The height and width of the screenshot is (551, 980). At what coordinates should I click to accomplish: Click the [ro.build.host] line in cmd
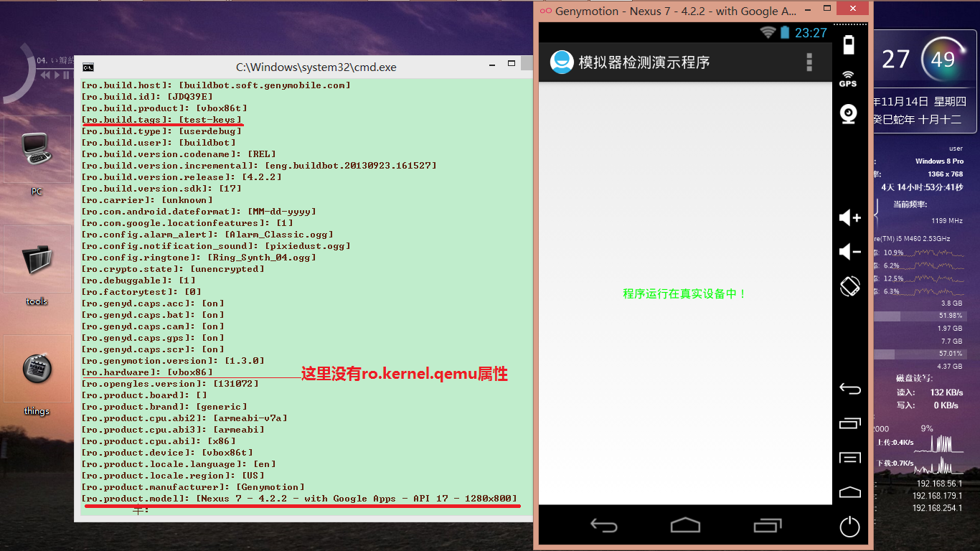[x=216, y=85]
